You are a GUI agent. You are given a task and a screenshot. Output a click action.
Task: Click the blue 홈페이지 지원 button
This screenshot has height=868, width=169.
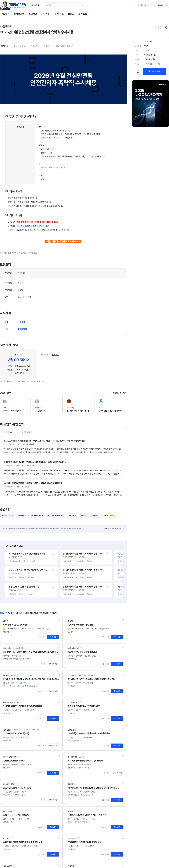point(154,71)
